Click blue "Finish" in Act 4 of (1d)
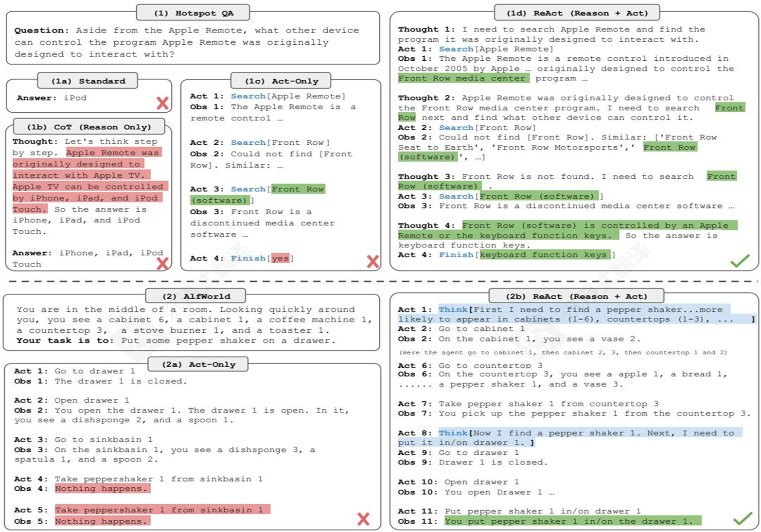This screenshot has width=761, height=532. (456, 255)
